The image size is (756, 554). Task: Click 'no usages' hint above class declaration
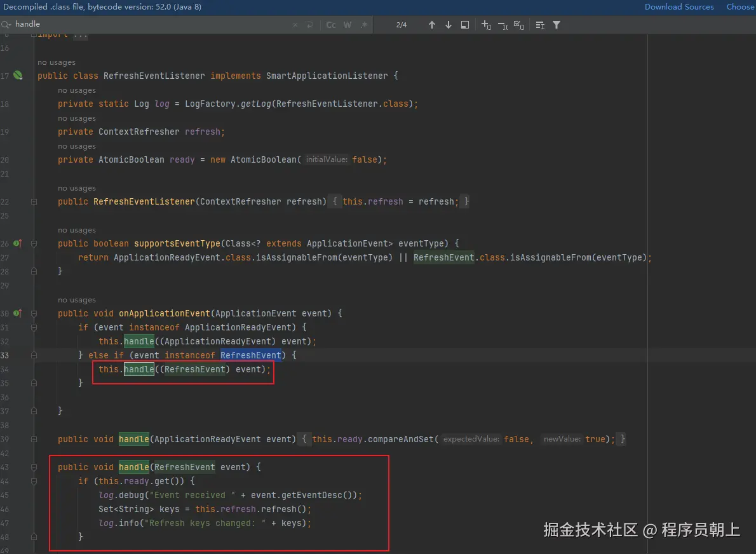57,62
